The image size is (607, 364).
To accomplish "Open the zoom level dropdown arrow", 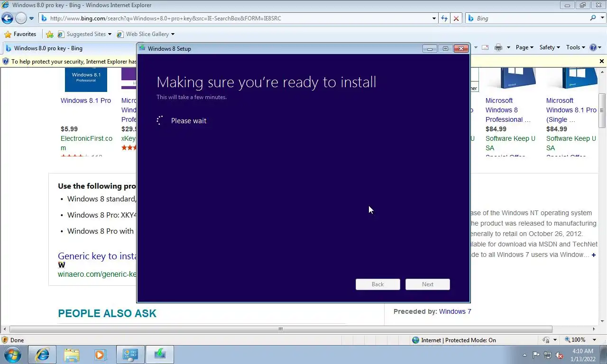I will tap(595, 340).
